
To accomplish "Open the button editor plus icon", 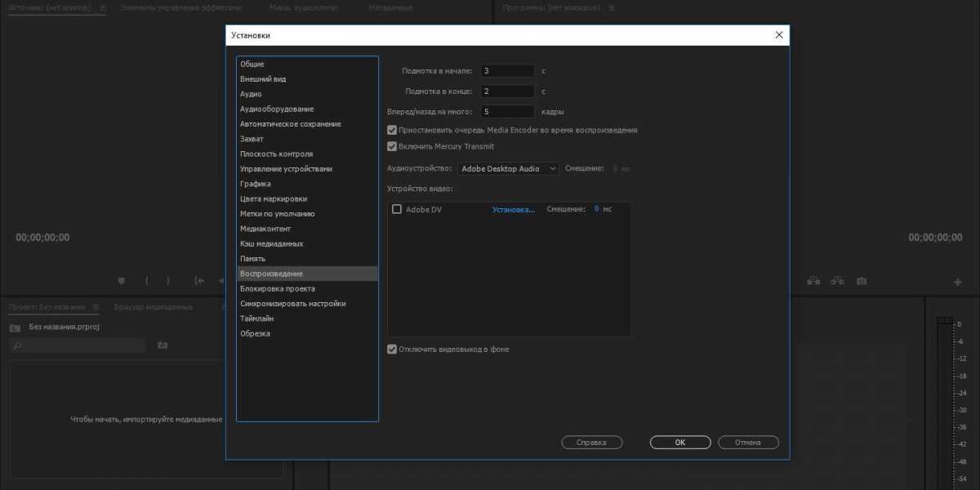I will (x=958, y=282).
